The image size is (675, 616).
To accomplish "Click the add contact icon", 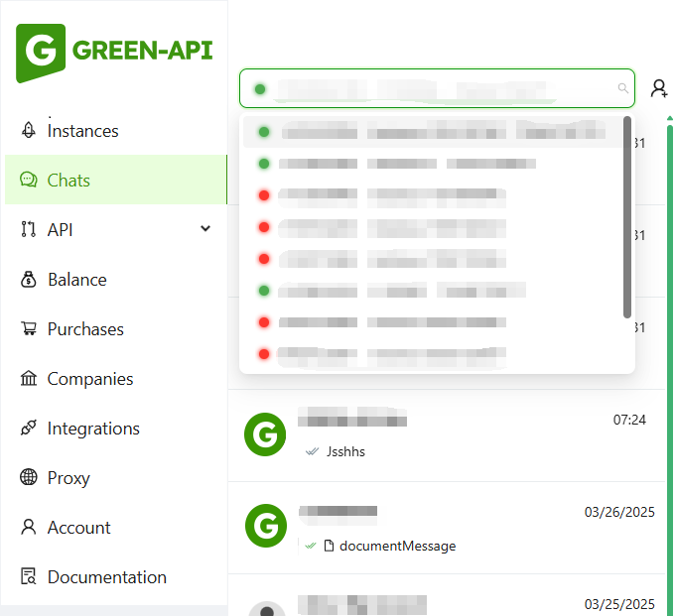I will pos(658,88).
